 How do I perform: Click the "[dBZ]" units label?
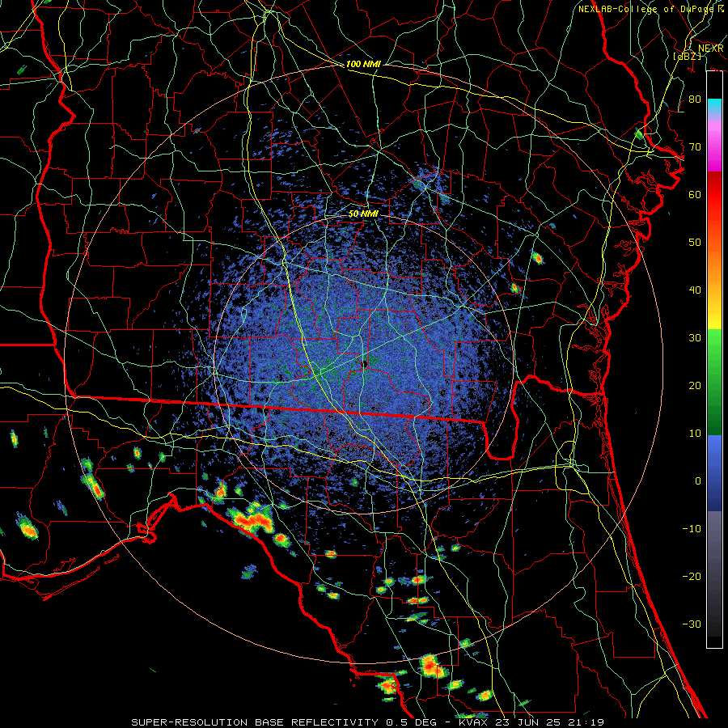688,56
